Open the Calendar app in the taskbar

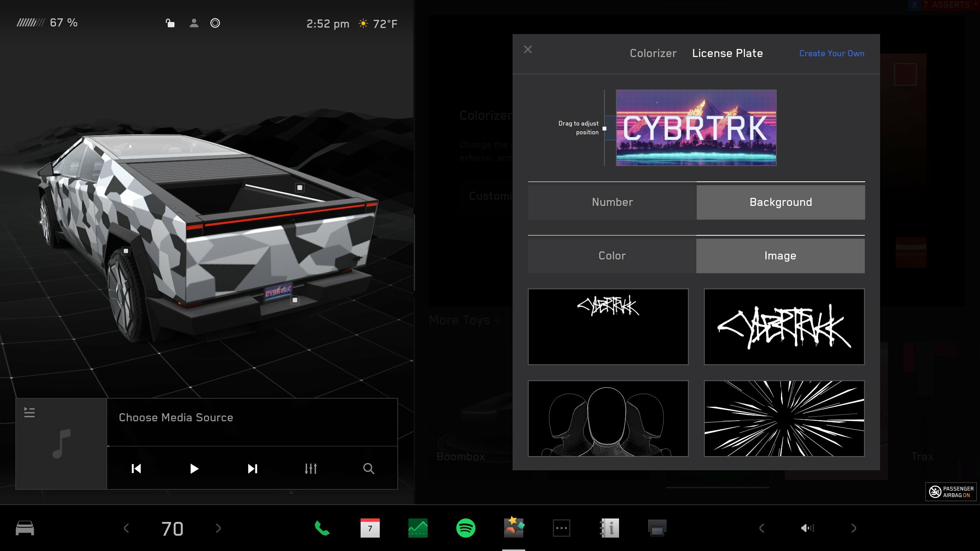pos(369,528)
